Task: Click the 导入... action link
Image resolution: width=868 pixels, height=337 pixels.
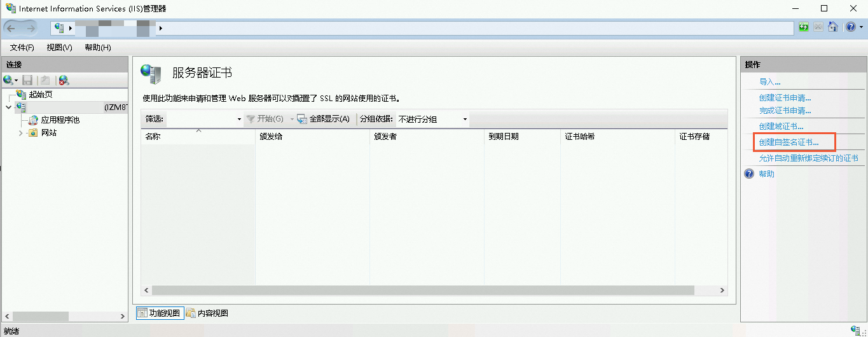Action: (x=769, y=82)
